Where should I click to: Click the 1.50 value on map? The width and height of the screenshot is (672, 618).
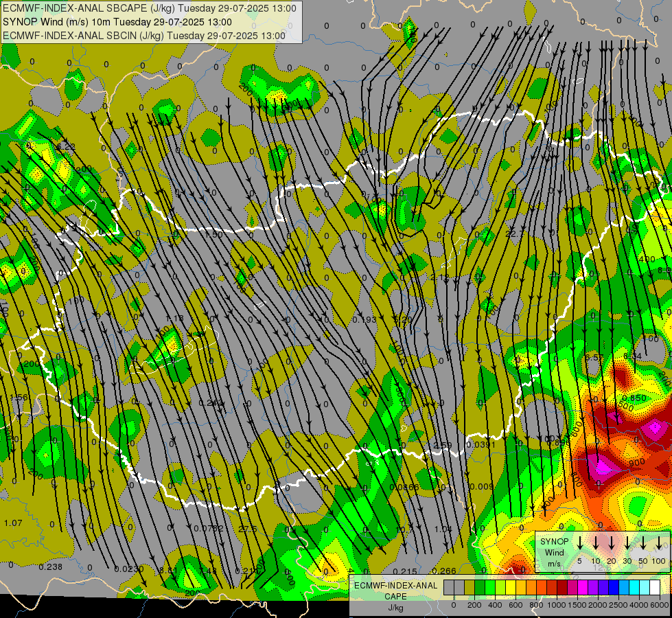(x=214, y=234)
